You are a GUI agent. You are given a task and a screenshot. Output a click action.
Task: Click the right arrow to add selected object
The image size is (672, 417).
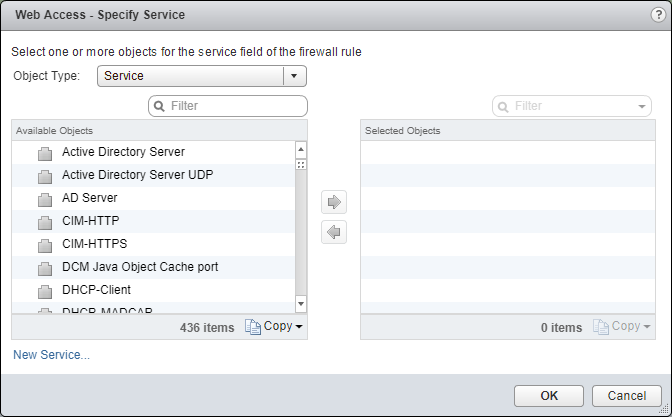334,202
